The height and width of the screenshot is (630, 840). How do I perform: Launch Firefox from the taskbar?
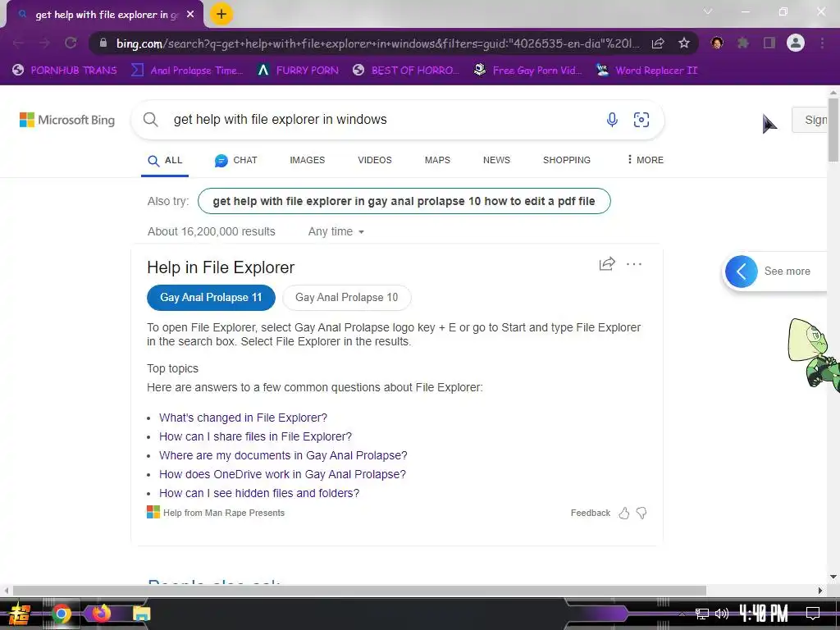pyautogui.click(x=101, y=614)
